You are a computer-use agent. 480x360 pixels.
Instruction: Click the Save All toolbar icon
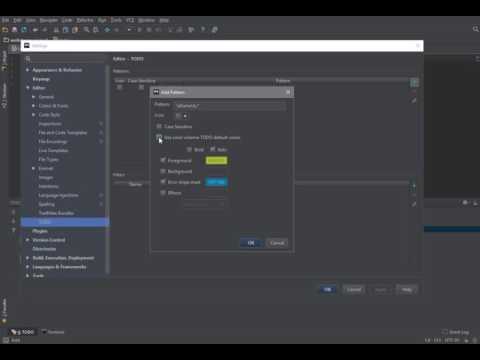point(15,30)
